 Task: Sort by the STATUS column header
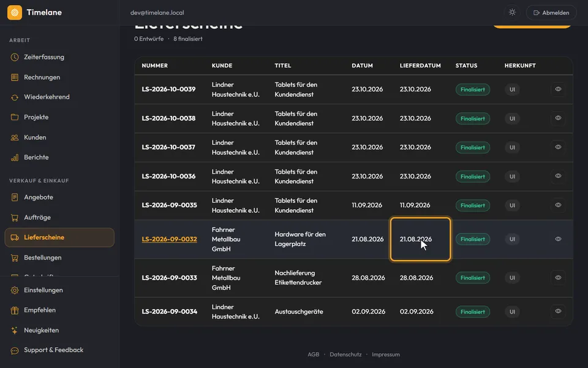(466, 66)
